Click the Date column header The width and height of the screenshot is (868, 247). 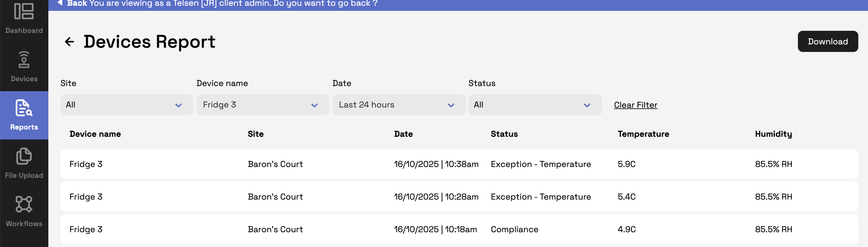403,134
